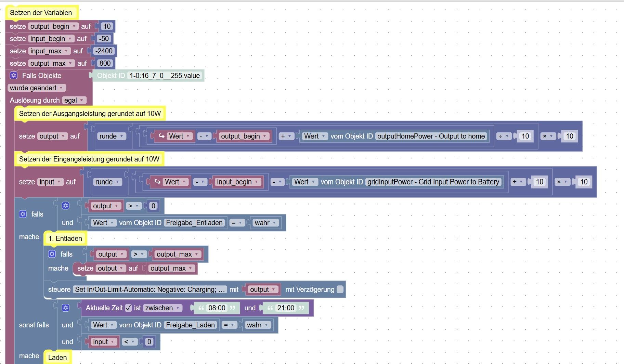Edit the 800 value field

105,63
